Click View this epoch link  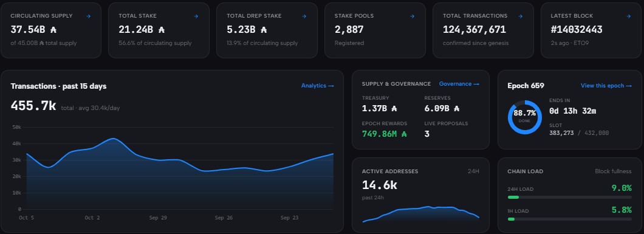tap(606, 86)
